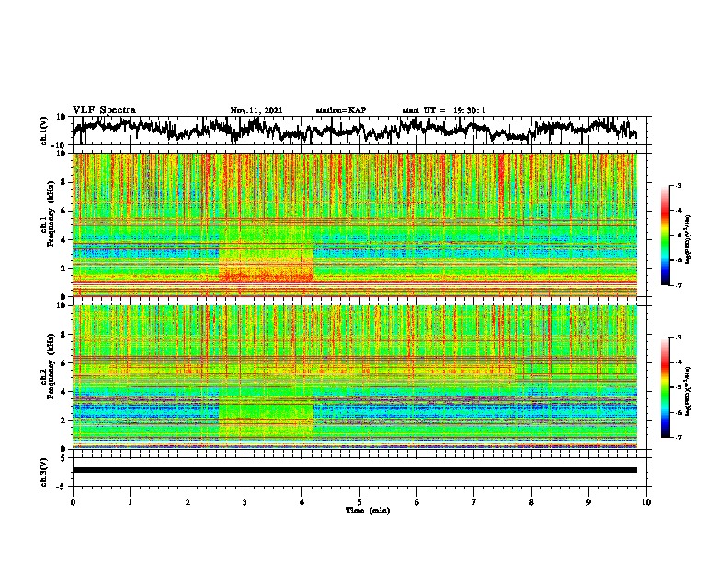Screen dimensions: 728x563
Task: Click the '6' kHz tick of ch.2 spectrogram
Action: pyautogui.click(x=63, y=363)
